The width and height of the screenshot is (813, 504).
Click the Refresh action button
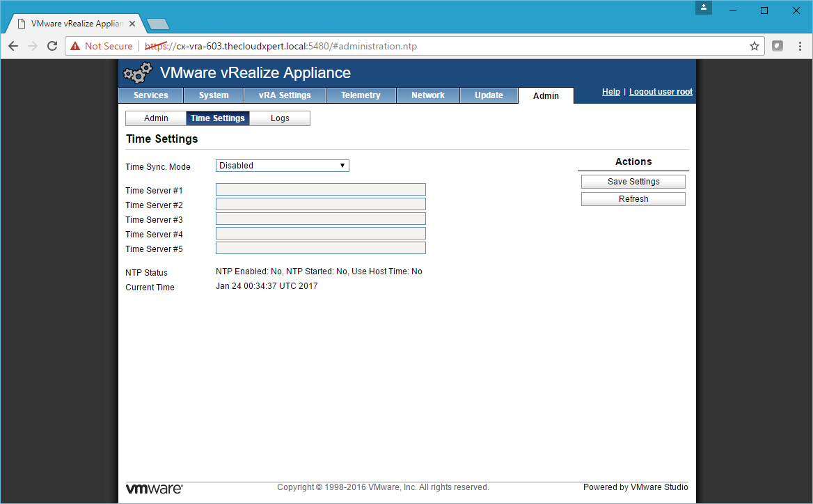633,199
